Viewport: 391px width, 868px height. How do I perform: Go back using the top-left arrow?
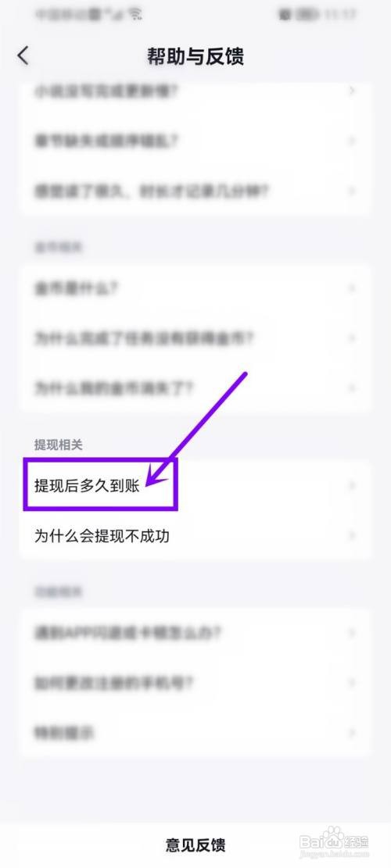pyautogui.click(x=23, y=56)
